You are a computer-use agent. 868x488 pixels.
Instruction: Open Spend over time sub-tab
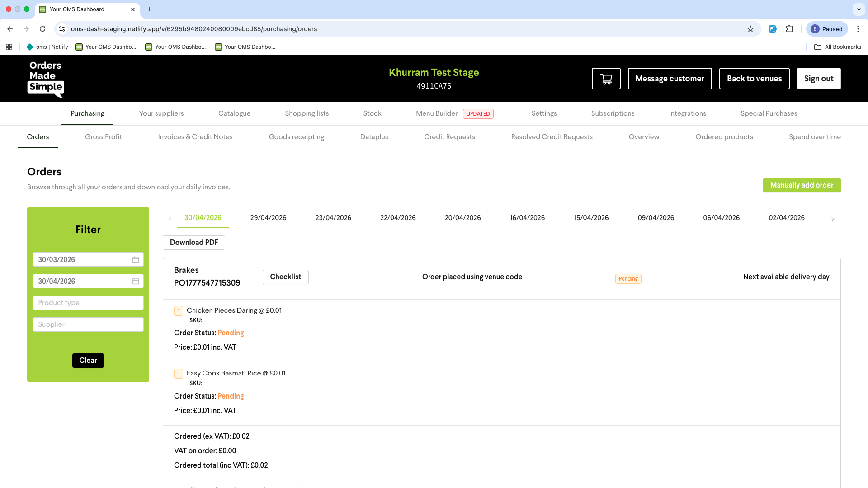tap(815, 137)
